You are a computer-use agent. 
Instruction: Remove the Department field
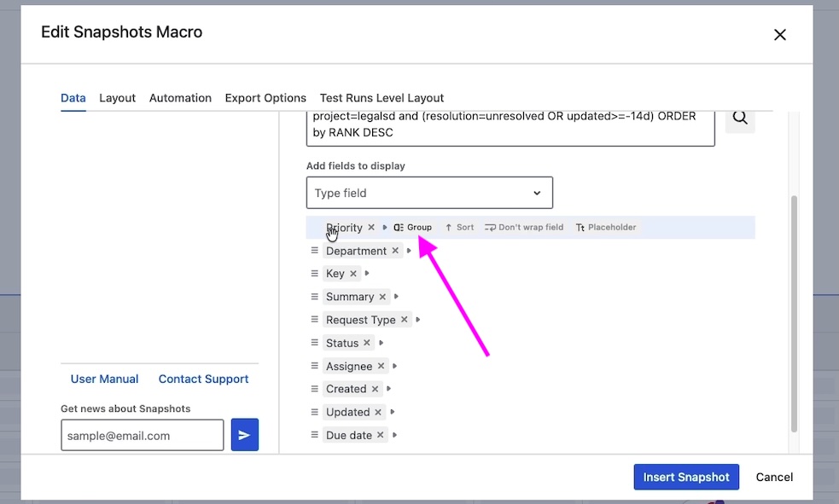395,251
